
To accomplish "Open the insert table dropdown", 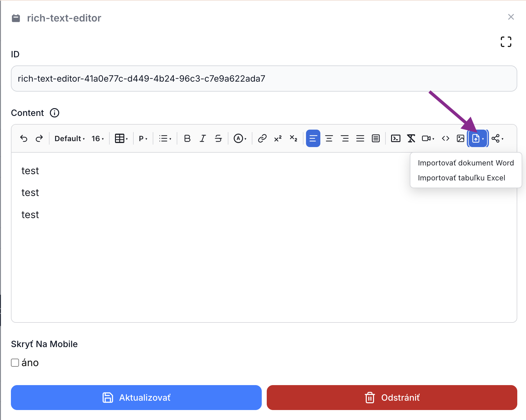I will coord(121,138).
